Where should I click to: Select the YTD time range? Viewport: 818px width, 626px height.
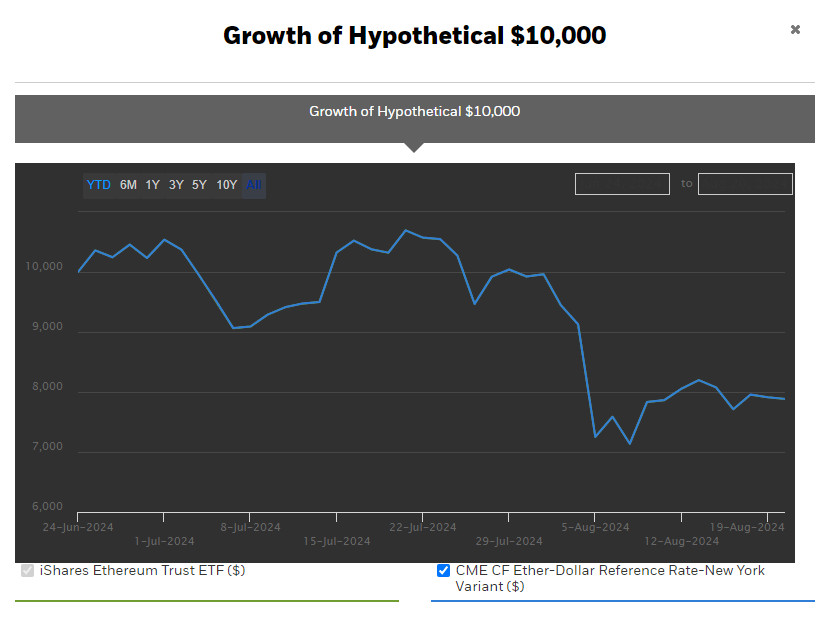pyautogui.click(x=98, y=185)
